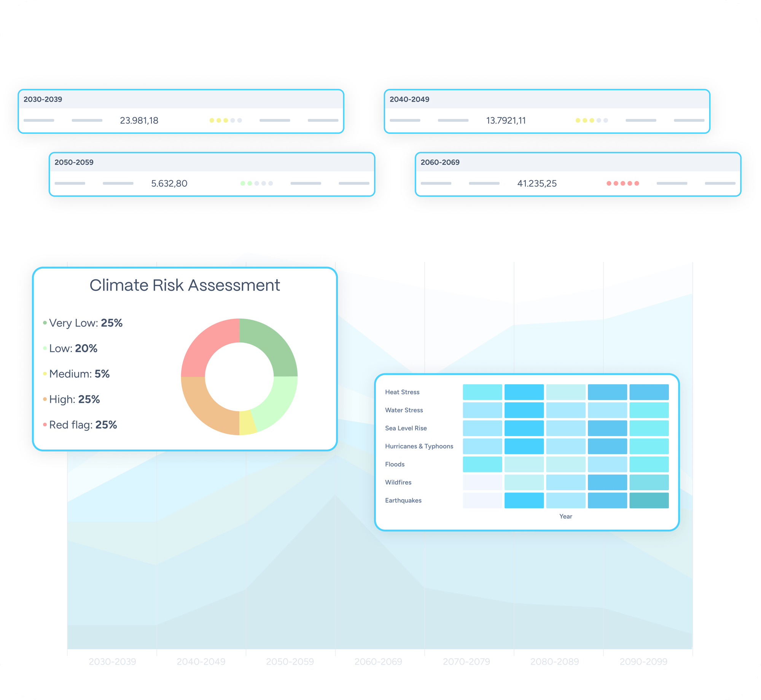Image resolution: width=761 pixels, height=700 pixels.
Task: Click the small yellow Medium donut segment
Action: point(247,423)
